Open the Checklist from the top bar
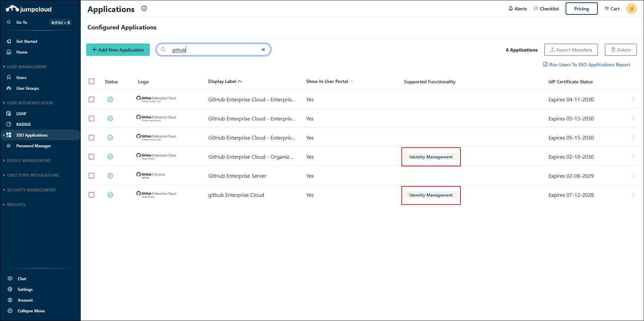Image resolution: width=644 pixels, height=321 pixels. 546,8
